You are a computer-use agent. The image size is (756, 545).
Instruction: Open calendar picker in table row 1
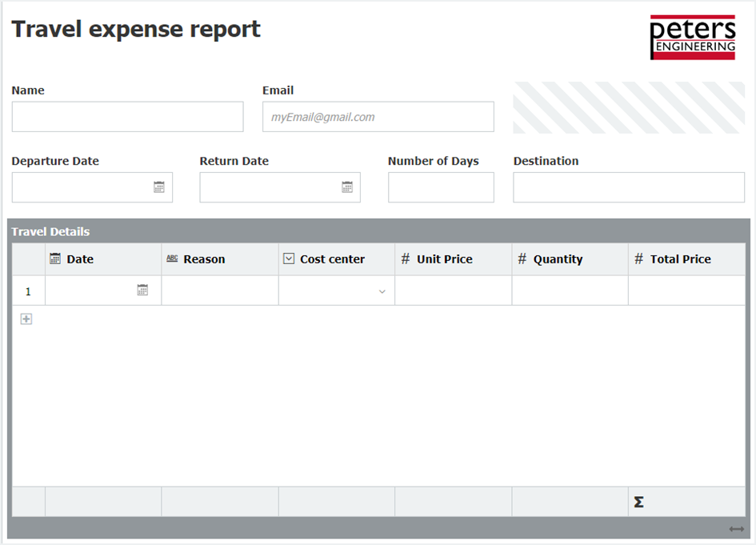click(142, 290)
